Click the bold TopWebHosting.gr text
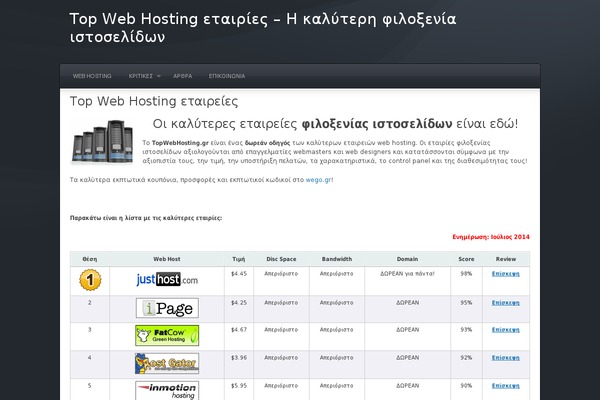600x400 pixels. pos(180,143)
